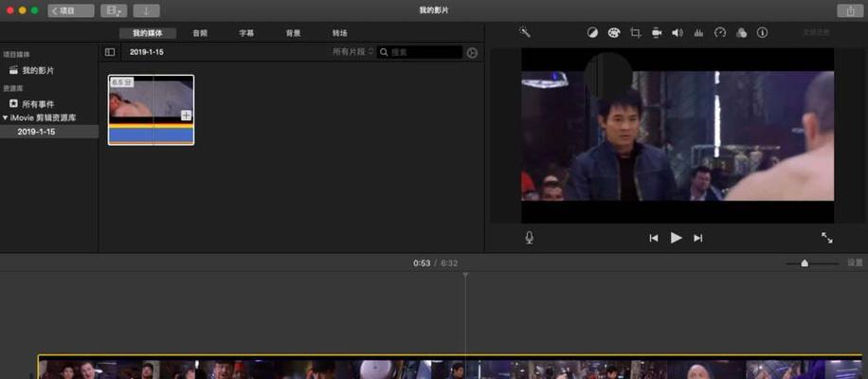
Task: Select the video clip in the timeline
Action: click(450, 367)
